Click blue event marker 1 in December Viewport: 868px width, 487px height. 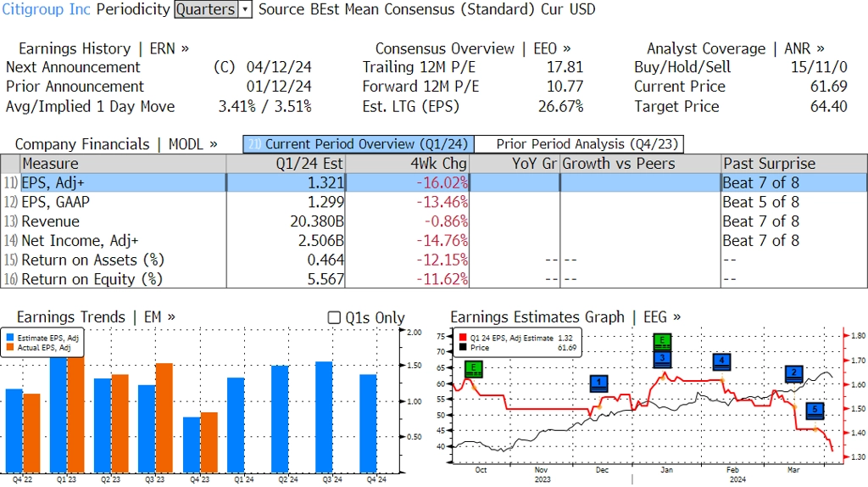599,383
